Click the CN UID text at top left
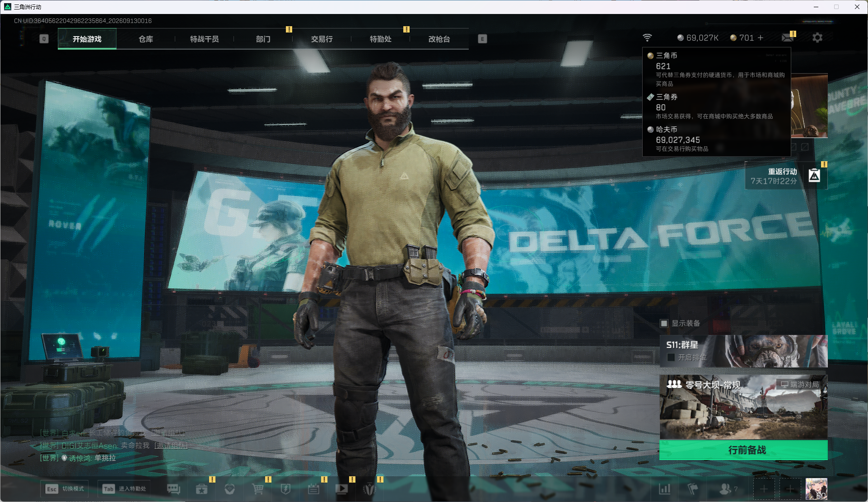This screenshot has height=502, width=868. [x=83, y=21]
